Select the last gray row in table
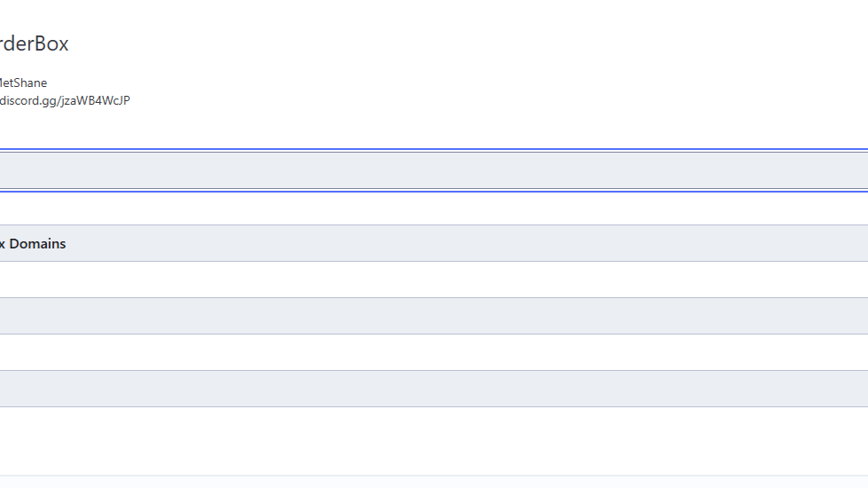Image resolution: width=868 pixels, height=488 pixels. tap(434, 389)
